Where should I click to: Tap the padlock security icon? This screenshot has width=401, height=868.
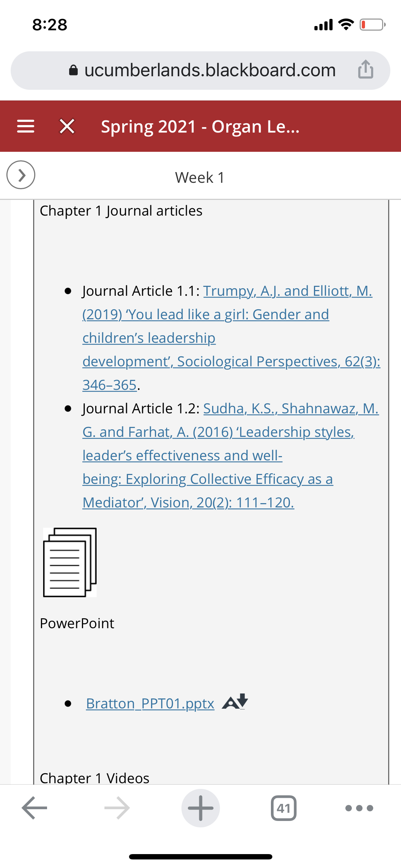[x=73, y=70]
